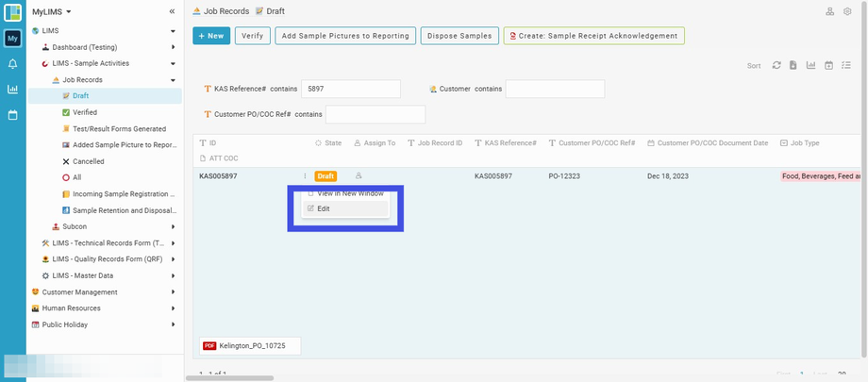Expand LIMS - Technical Records Form arrow
The image size is (868, 382).
(x=173, y=243)
